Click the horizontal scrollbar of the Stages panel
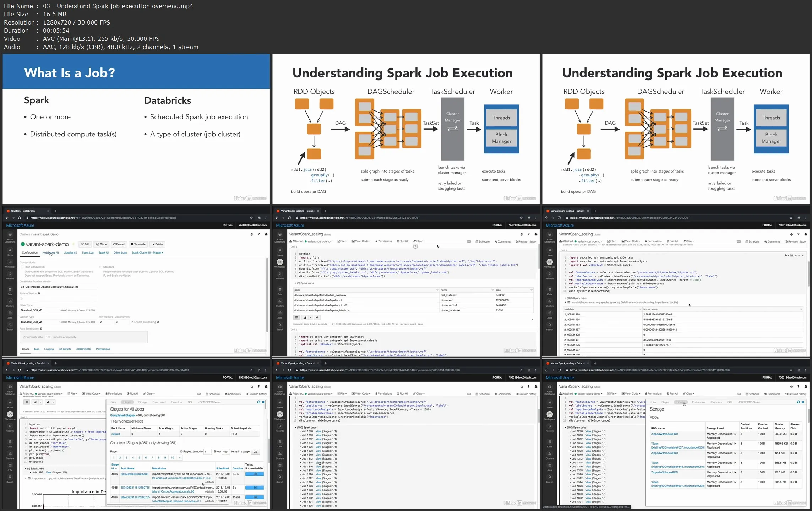Screen dimensions: 812x511 pyautogui.click(x=167, y=504)
